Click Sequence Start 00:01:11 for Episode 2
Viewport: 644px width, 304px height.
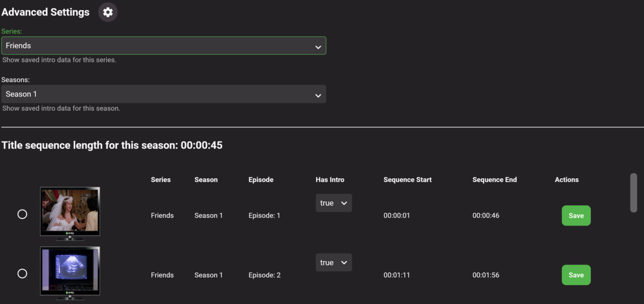click(397, 275)
